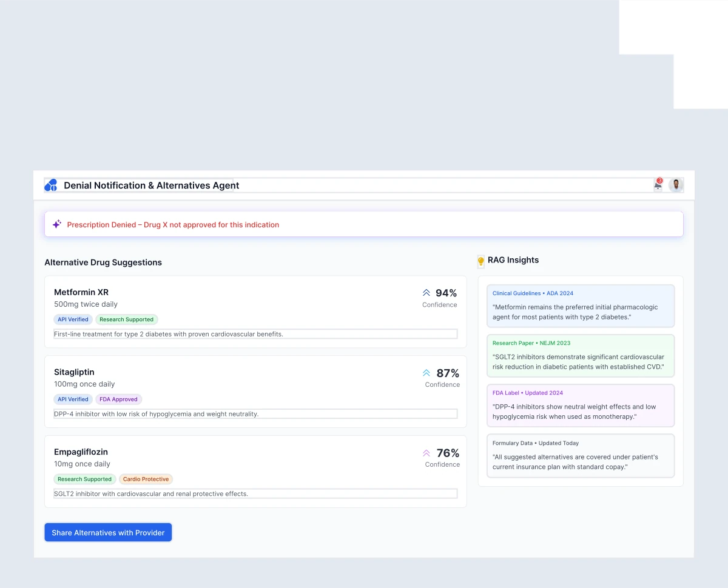Click the Cardio Protective tag
The image size is (728, 588).
point(146,479)
